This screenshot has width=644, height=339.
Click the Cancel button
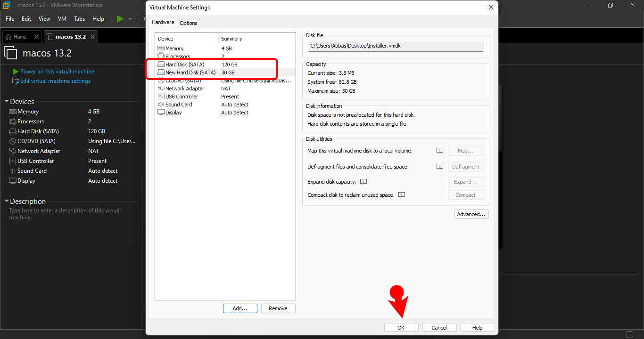click(439, 328)
